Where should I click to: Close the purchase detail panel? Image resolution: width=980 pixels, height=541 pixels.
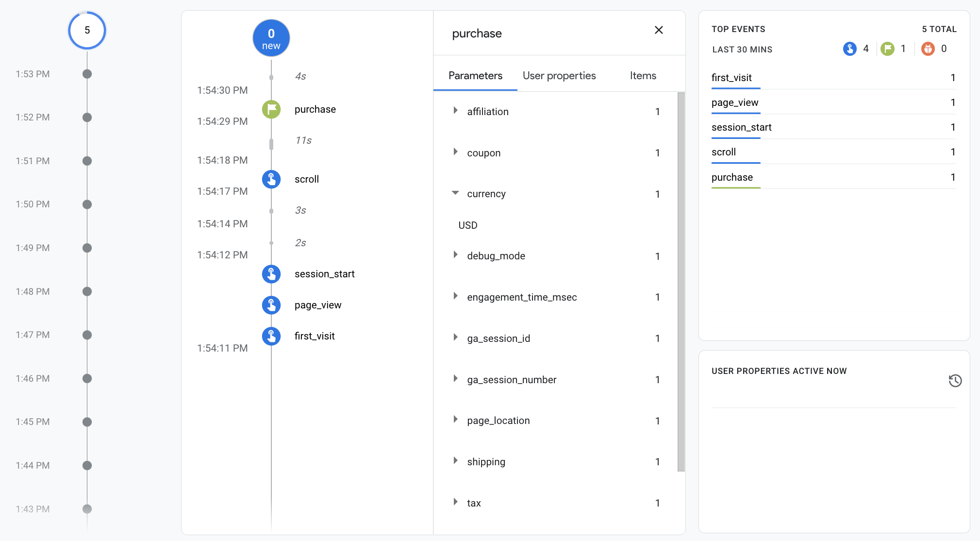tap(659, 30)
